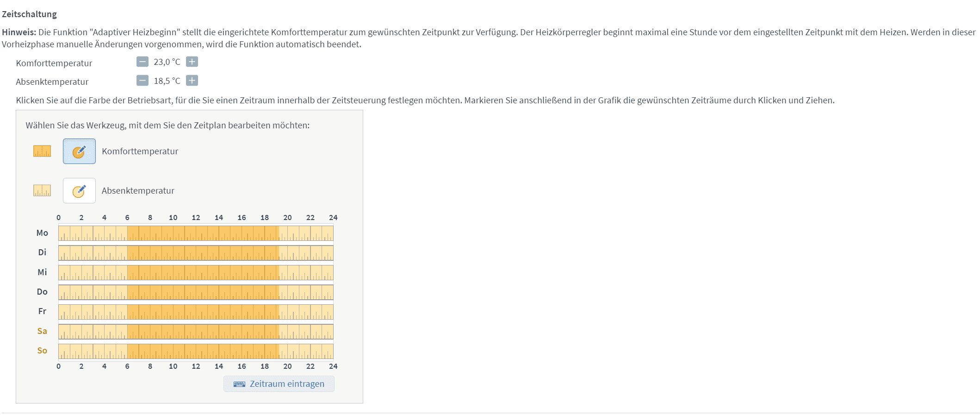Screen dimensions: 980x416
Task: Click the Fr schedule bar
Action: pos(196,311)
